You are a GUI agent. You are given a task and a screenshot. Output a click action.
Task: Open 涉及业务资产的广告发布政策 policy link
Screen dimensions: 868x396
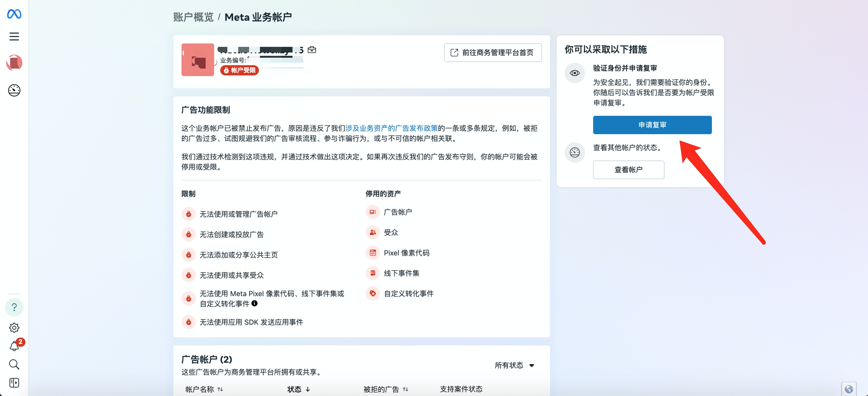pyautogui.click(x=392, y=128)
